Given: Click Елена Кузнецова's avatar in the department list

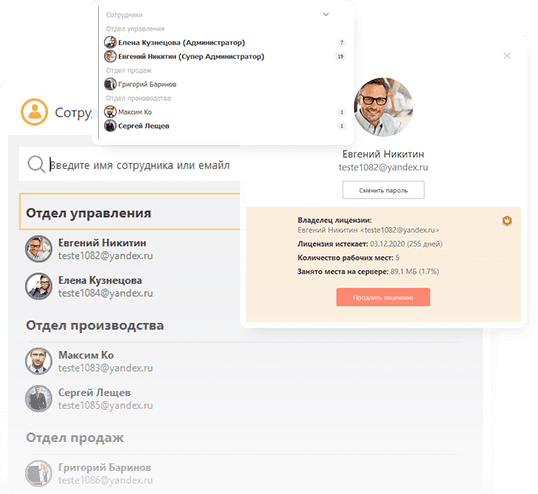Looking at the screenshot, I should click(x=38, y=286).
